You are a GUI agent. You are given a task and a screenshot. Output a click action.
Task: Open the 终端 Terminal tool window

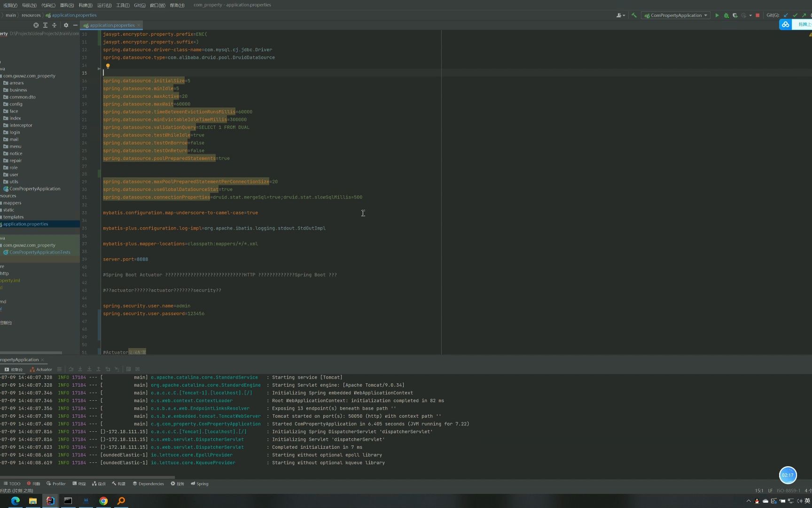(x=79, y=484)
